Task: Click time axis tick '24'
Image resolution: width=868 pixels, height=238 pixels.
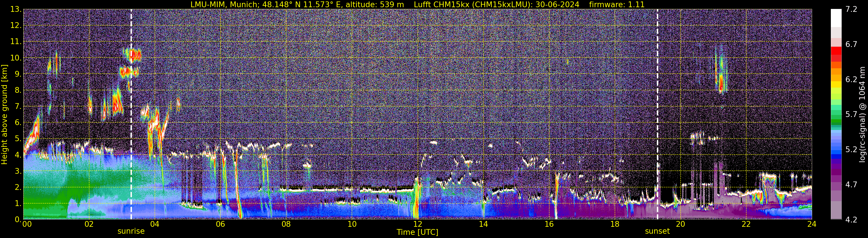Action: tap(812, 224)
